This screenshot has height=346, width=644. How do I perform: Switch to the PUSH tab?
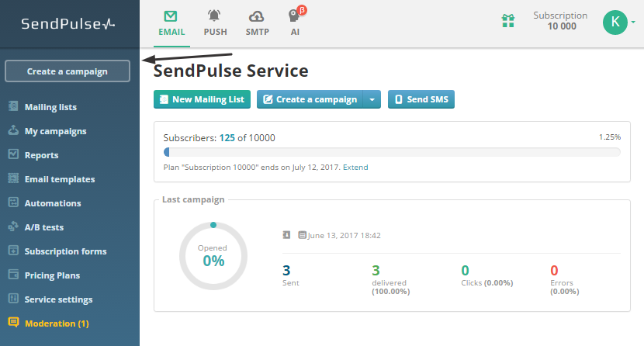(215, 23)
